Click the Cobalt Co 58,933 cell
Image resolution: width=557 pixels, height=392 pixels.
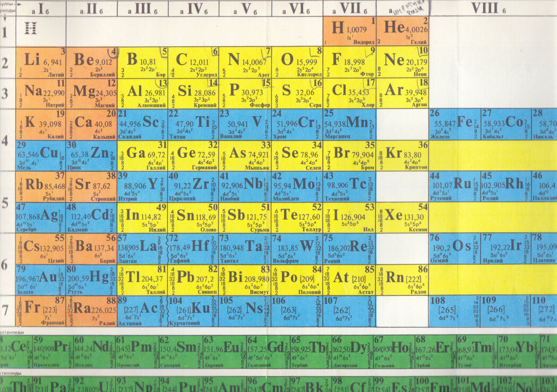(506, 125)
